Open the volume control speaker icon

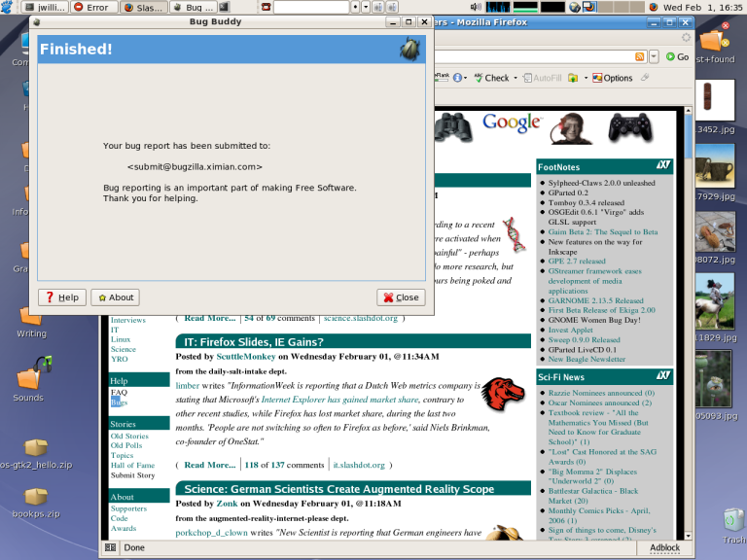point(476,7)
